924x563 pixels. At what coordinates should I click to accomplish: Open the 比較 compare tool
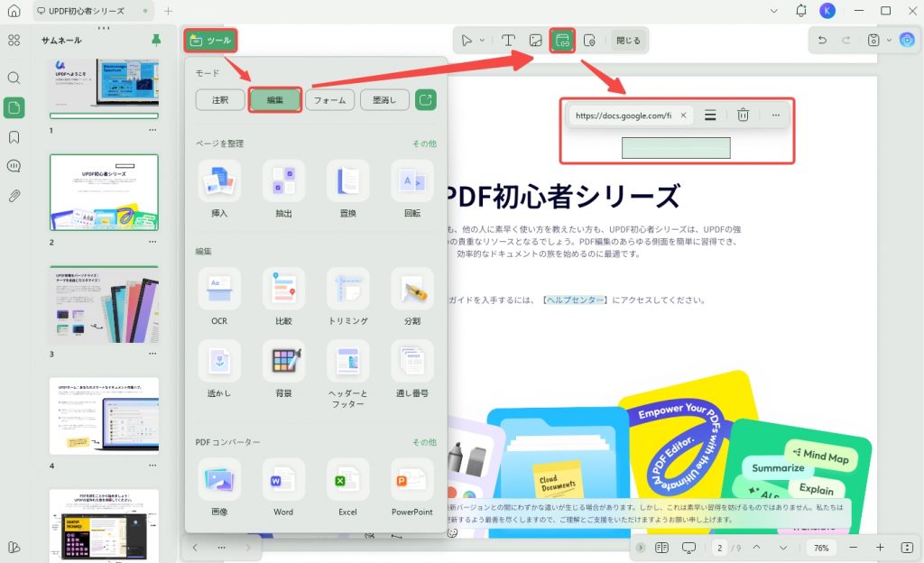283,296
